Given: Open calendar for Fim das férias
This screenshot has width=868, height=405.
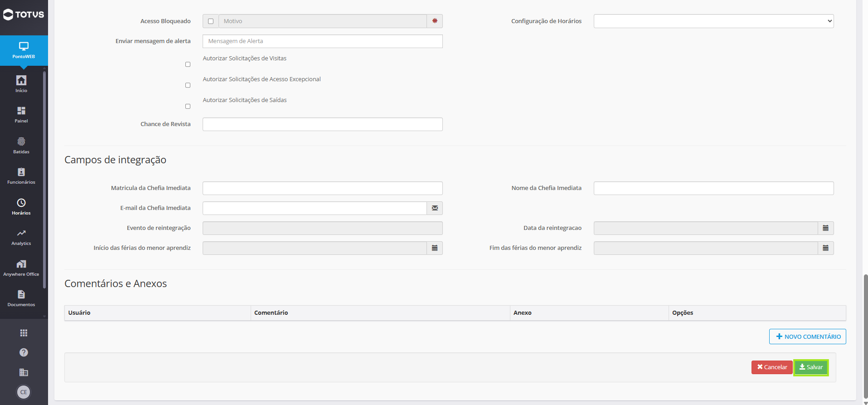Looking at the screenshot, I should 826,248.
